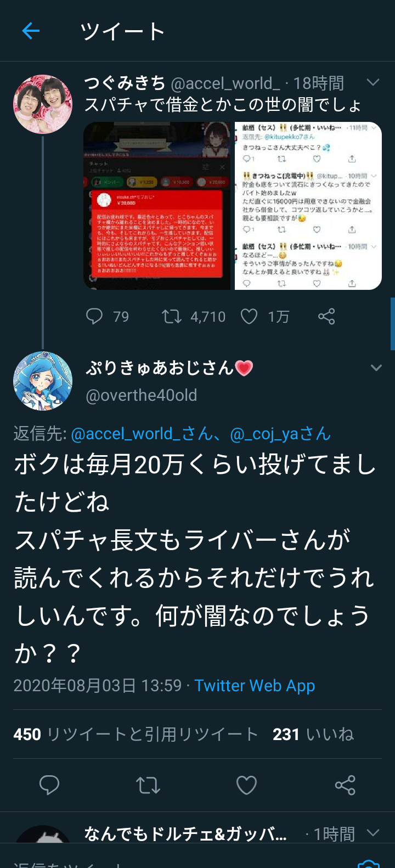Image resolution: width=395 pixels, height=868 pixels.
Task: Go back with the left arrow icon
Action: point(31,31)
